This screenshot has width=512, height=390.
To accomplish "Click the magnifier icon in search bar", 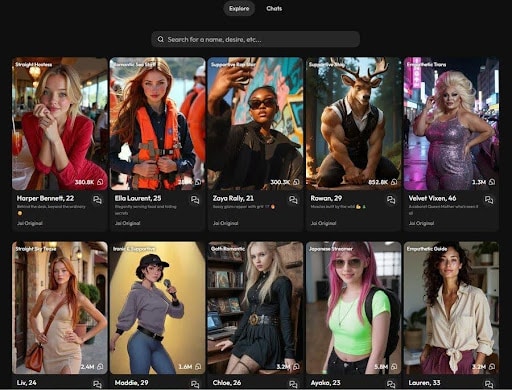I will (x=161, y=39).
